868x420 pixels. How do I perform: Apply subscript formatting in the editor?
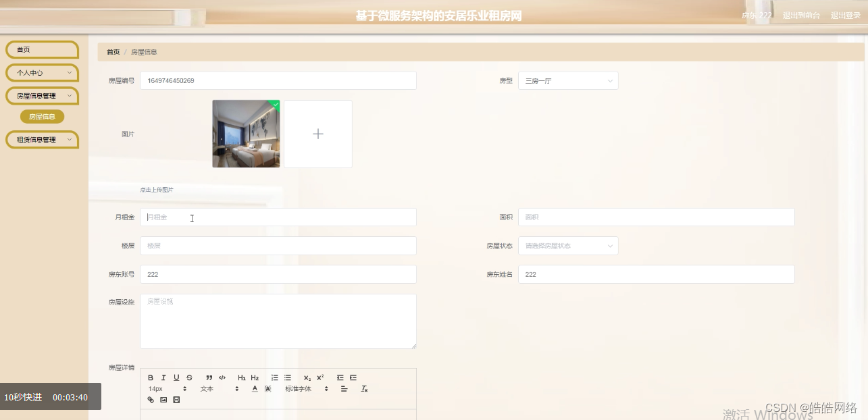click(x=306, y=377)
